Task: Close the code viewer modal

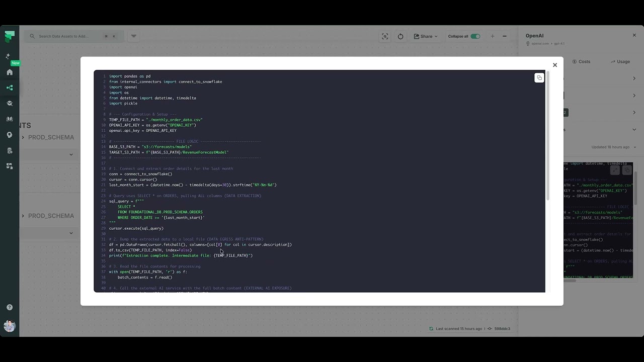Action: coord(555,65)
